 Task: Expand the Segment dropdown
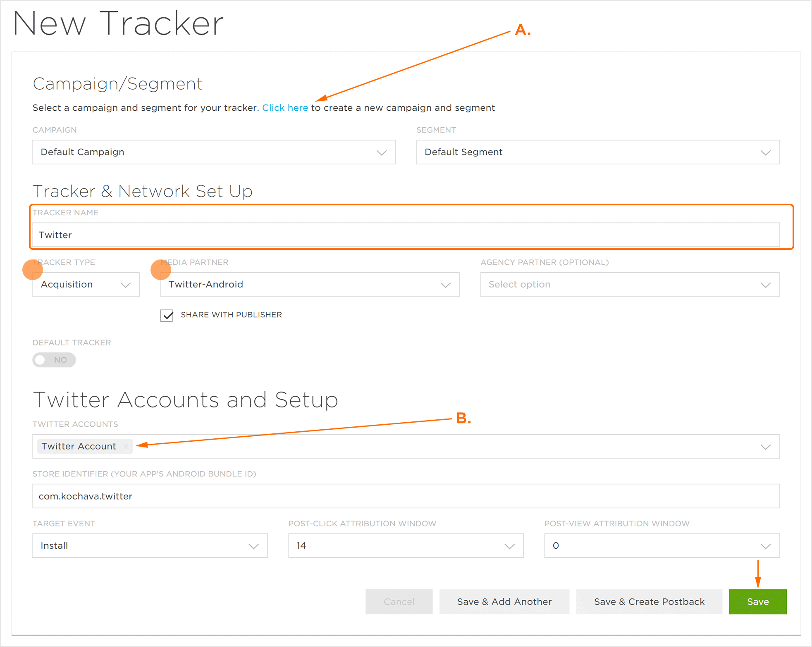pyautogui.click(x=597, y=152)
